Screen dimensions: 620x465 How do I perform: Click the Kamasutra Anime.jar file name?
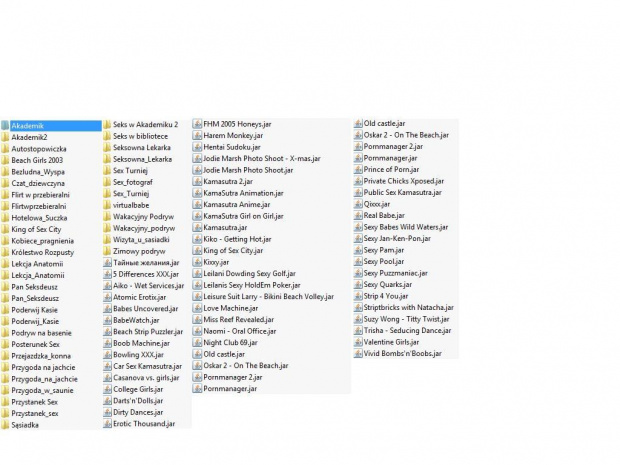point(237,204)
